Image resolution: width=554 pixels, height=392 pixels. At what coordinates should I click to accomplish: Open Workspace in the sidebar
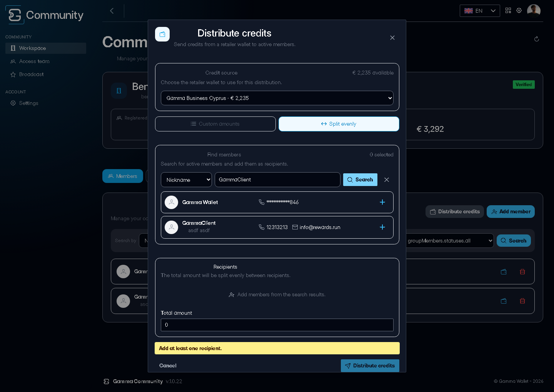46,48
